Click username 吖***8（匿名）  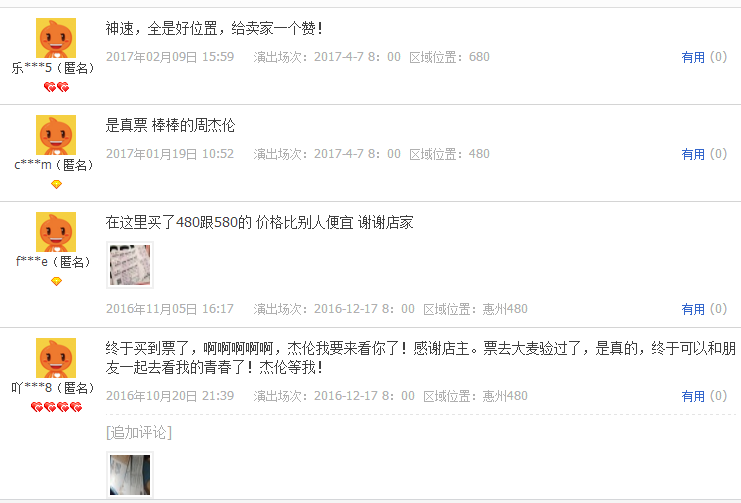click(53, 388)
